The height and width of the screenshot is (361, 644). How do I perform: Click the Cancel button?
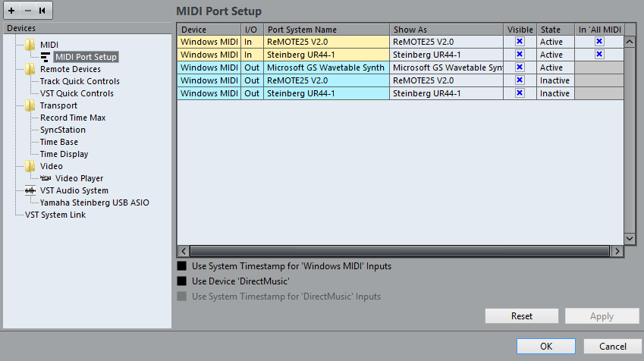coord(612,347)
